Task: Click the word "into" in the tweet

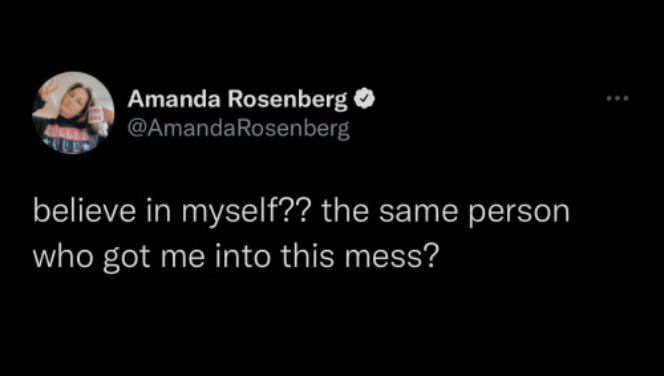Action: [x=243, y=257]
